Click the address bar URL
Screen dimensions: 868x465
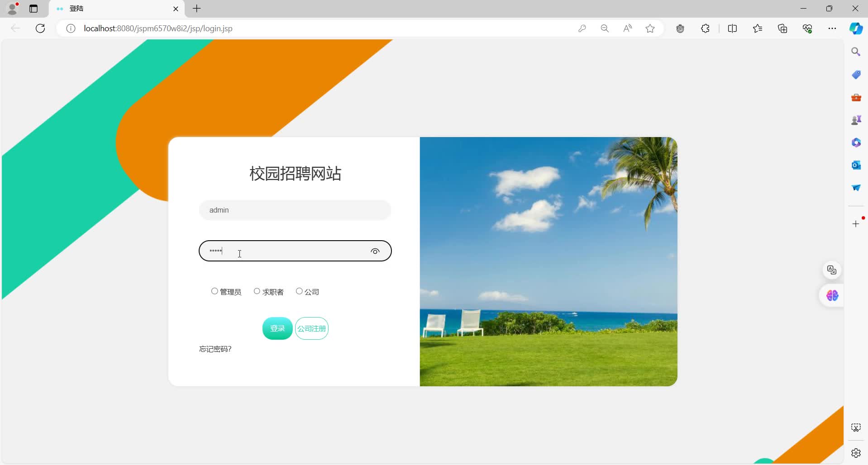pyautogui.click(x=158, y=28)
